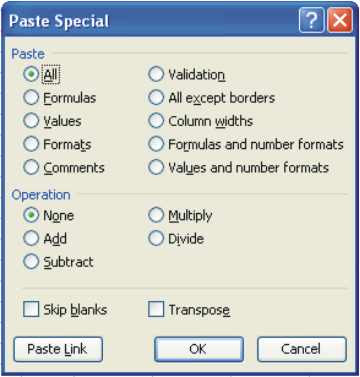
Task: Click the Paste Link button
Action: (x=58, y=349)
